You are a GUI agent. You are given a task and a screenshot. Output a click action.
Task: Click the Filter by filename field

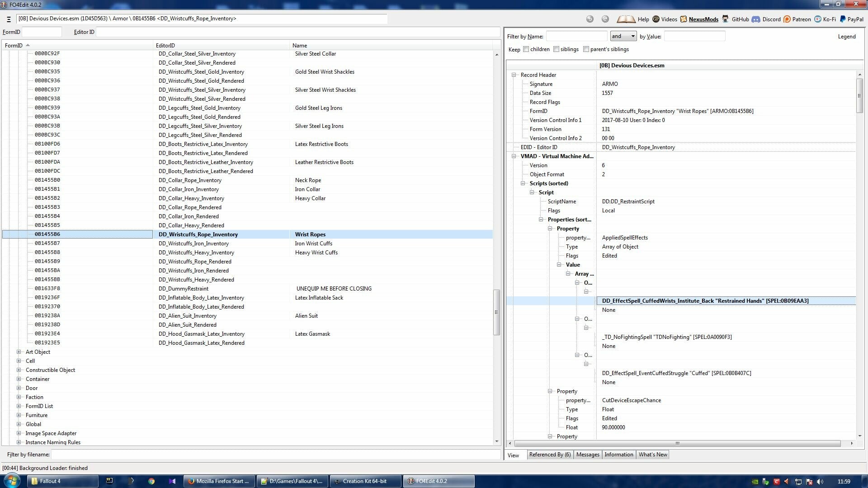[276, 455]
